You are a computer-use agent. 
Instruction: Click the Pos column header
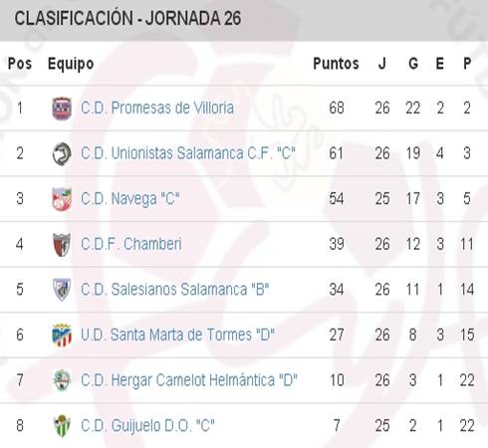click(x=20, y=64)
